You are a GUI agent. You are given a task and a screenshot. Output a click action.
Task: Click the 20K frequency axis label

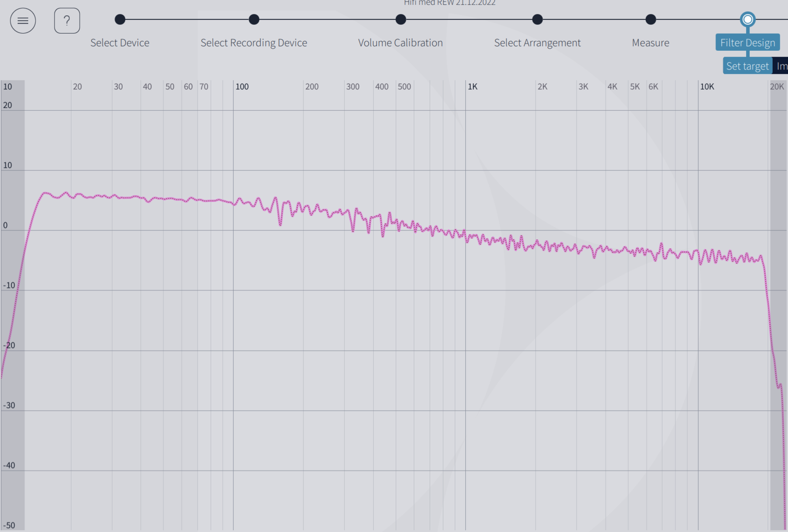click(777, 87)
